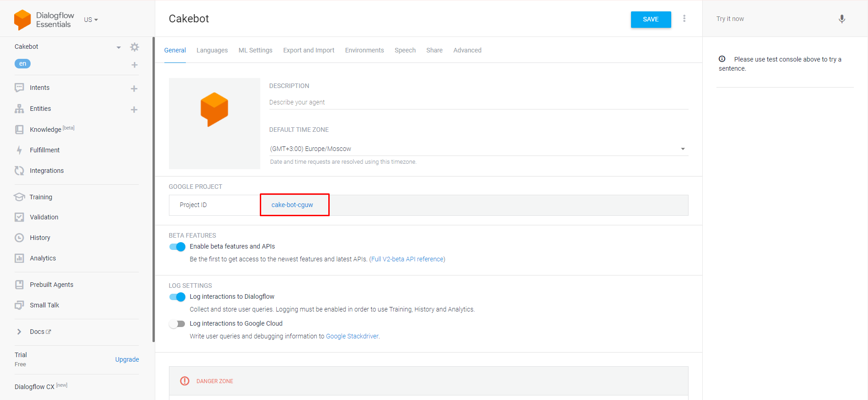Open Training in the sidebar
868x400 pixels.
(41, 197)
